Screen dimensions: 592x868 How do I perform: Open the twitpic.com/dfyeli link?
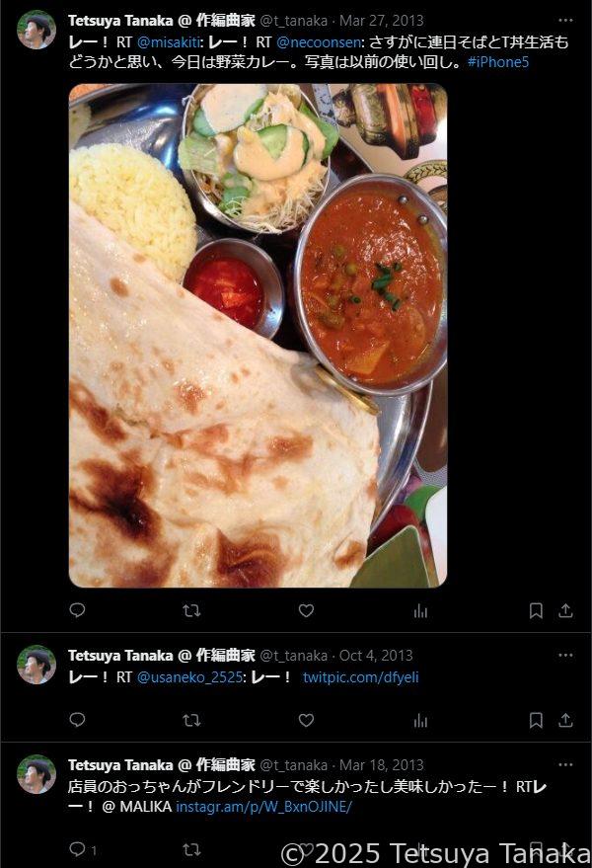tap(361, 677)
